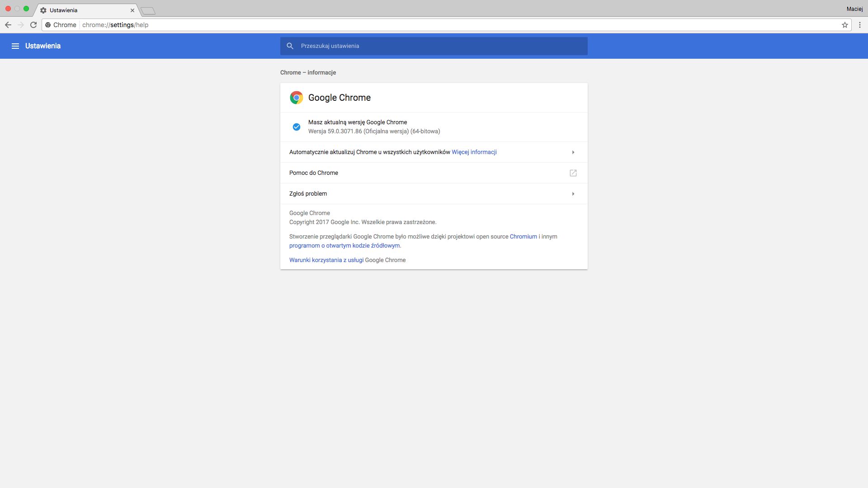Expand automatic update row arrow

tap(573, 152)
